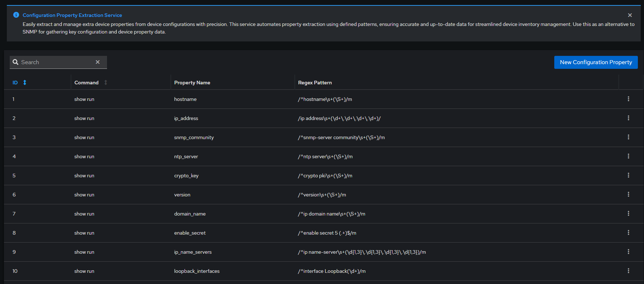Select the ip_name_servers property name cell
This screenshot has width=644, height=284.
[x=193, y=252]
